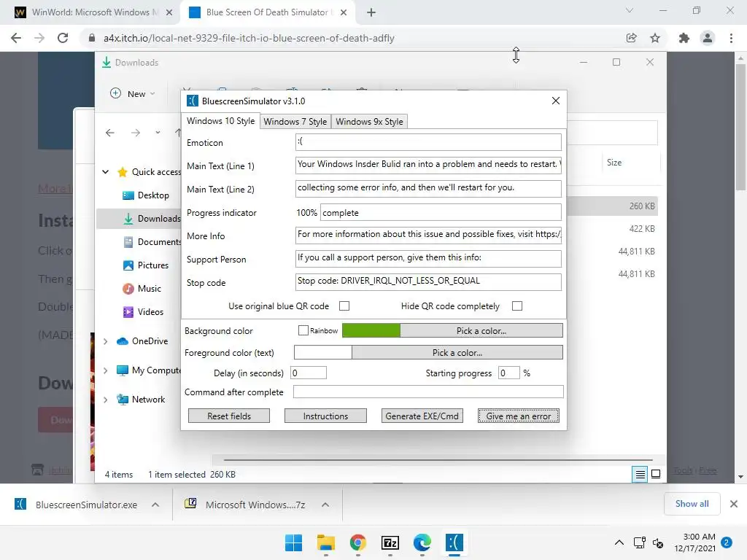Click Give me an error
Screen dimensions: 747x560
coord(519,416)
